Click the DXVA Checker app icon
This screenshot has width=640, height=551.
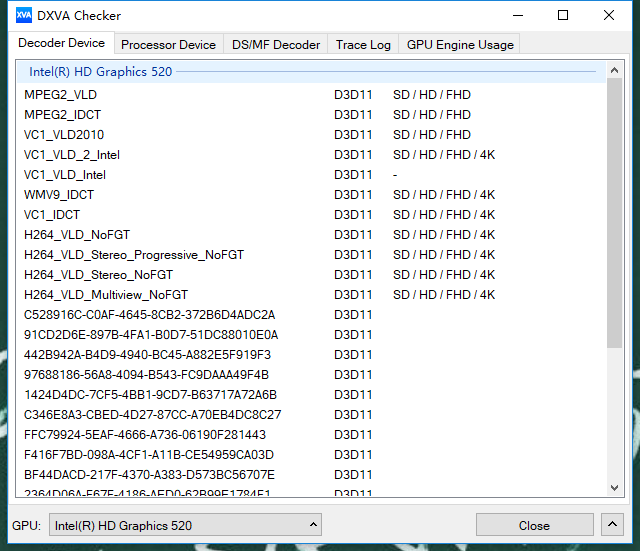click(x=24, y=16)
